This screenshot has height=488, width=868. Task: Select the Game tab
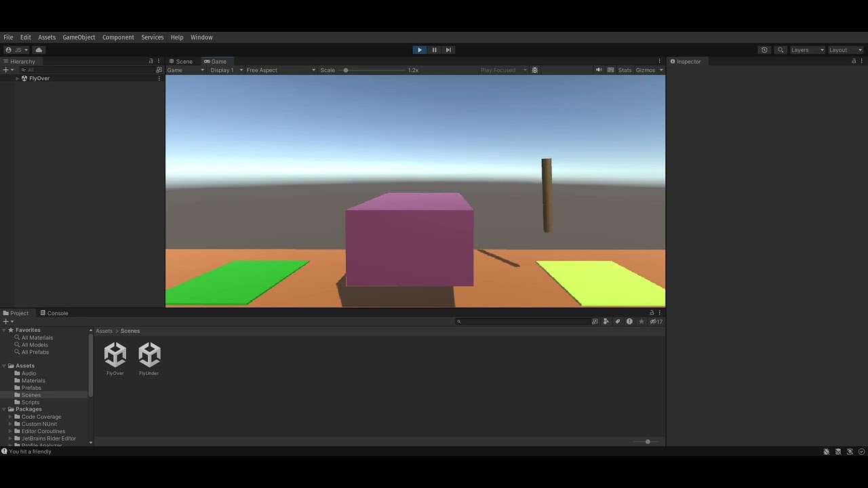(216, 61)
